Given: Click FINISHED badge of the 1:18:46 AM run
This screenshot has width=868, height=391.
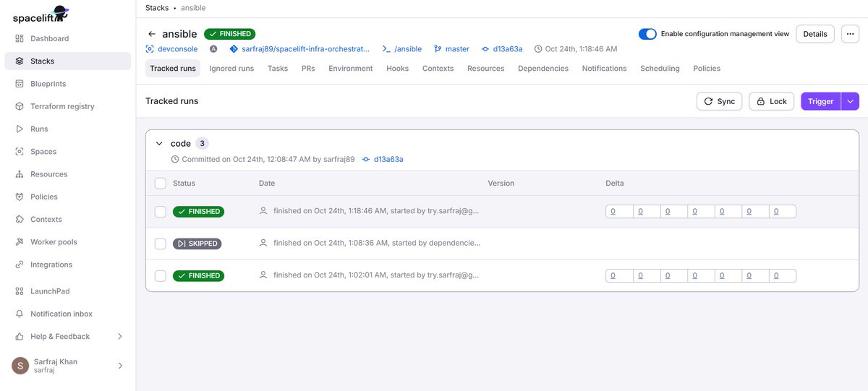Looking at the screenshot, I should coord(198,212).
